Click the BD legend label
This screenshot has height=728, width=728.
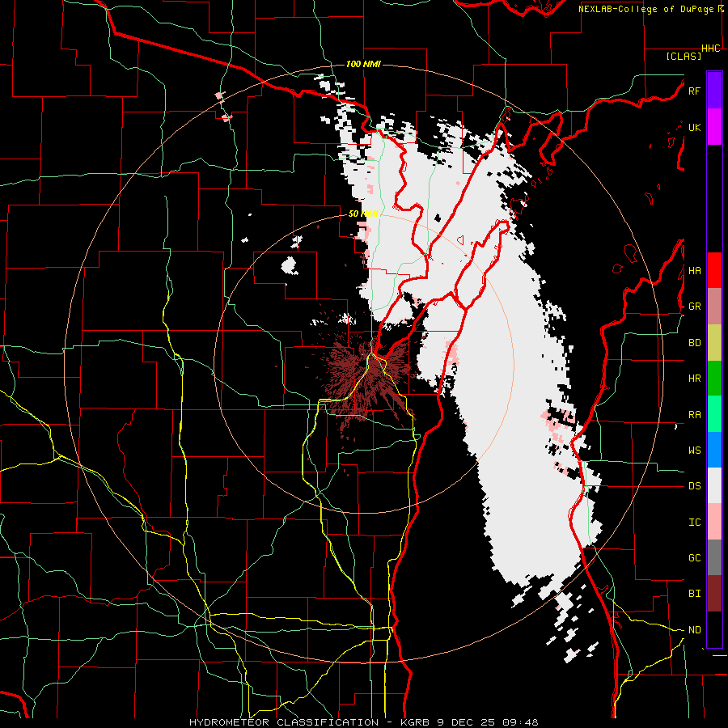click(694, 343)
